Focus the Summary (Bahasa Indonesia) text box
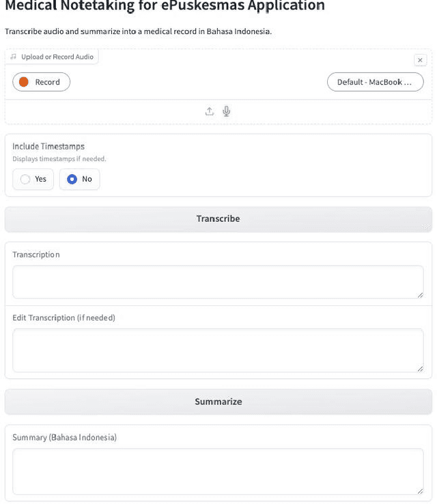This screenshot has height=504, width=437. 218,471
